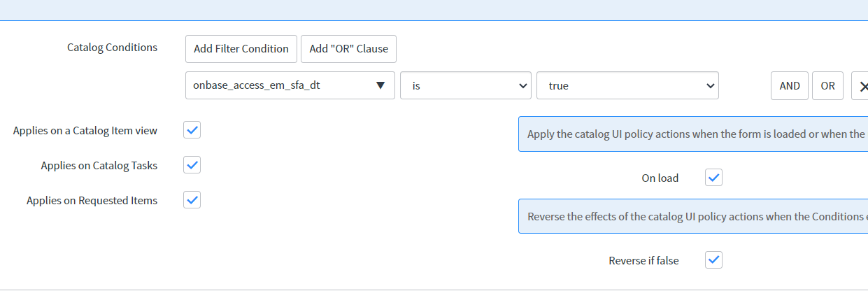Add an OR condition to the row
Screen dimensions: 868x291
[827, 86]
